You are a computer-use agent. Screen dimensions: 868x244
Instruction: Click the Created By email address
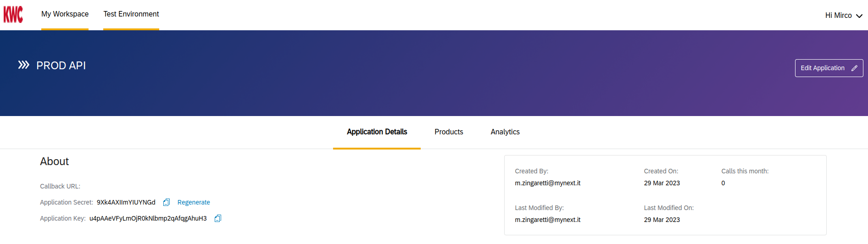tap(547, 183)
